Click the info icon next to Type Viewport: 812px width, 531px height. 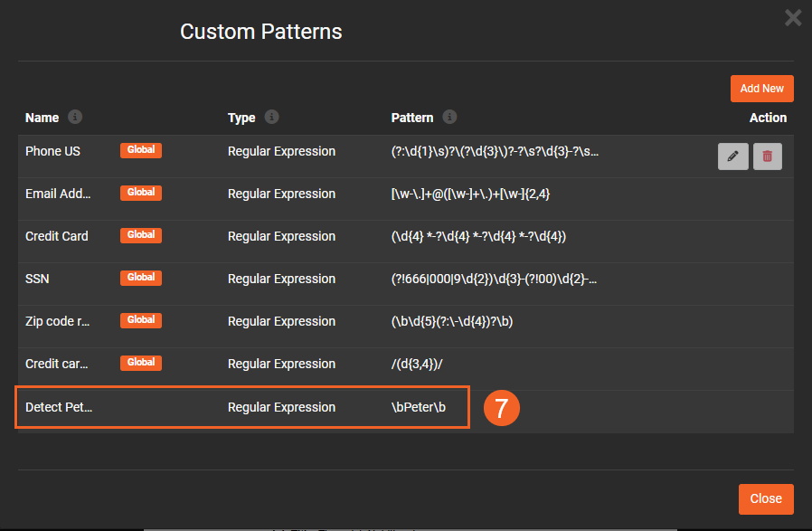271,118
